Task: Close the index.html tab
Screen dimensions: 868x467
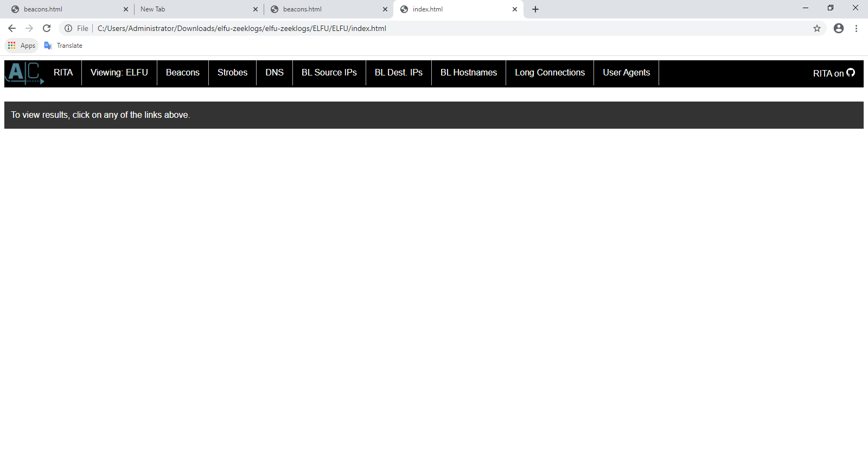Action: [x=515, y=9]
